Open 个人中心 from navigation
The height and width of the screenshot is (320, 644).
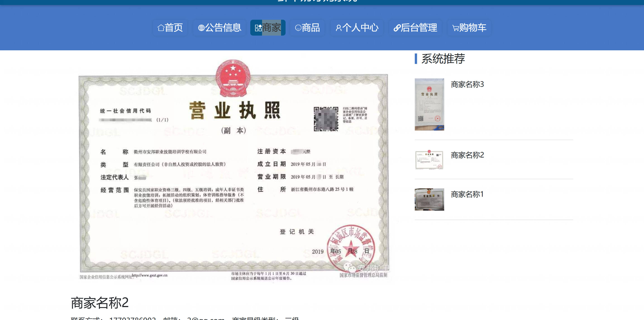(x=357, y=28)
